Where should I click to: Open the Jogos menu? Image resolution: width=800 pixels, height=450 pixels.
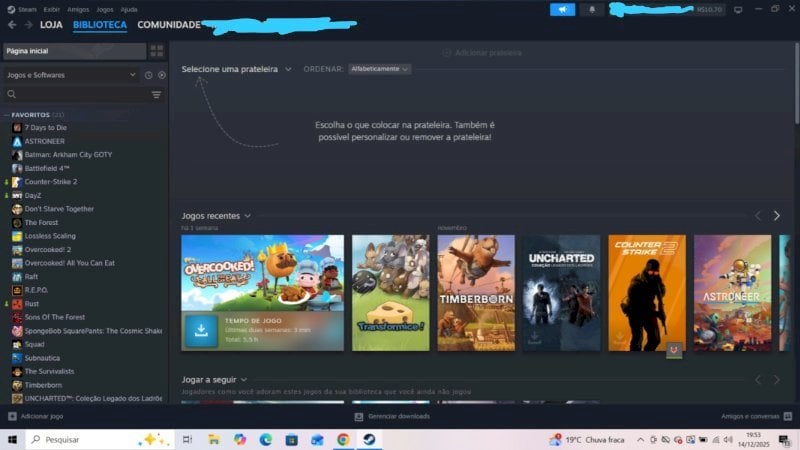coord(105,10)
